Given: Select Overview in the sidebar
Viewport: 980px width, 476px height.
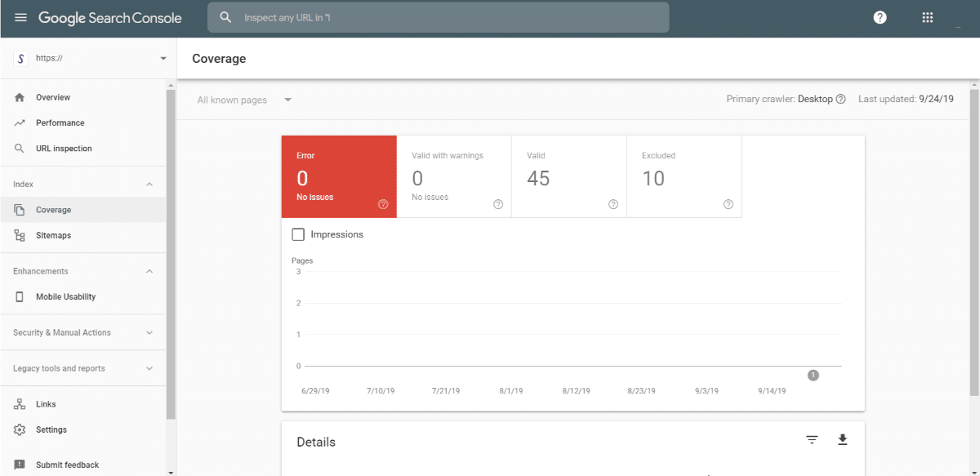Looking at the screenshot, I should point(20,97).
